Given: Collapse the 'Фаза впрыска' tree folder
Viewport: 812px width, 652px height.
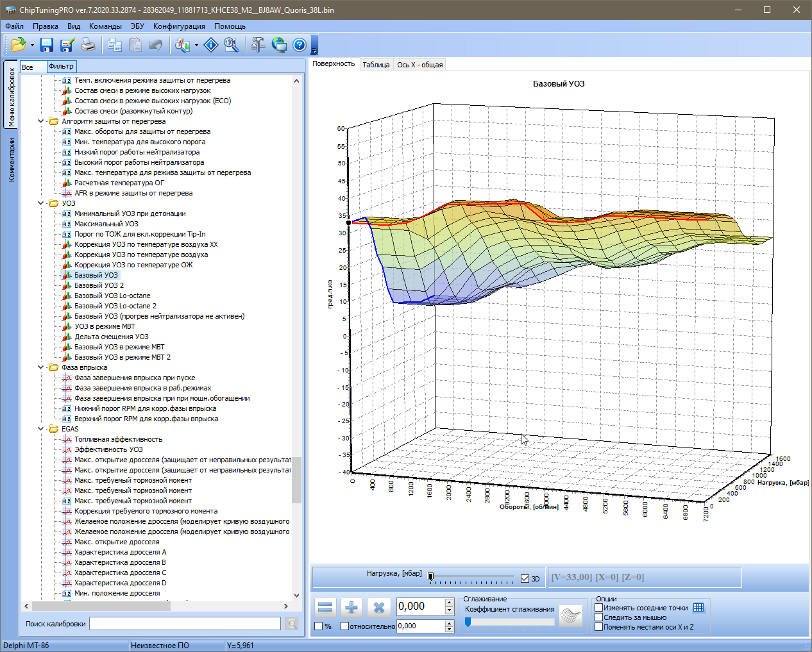Looking at the screenshot, I should 41,367.
